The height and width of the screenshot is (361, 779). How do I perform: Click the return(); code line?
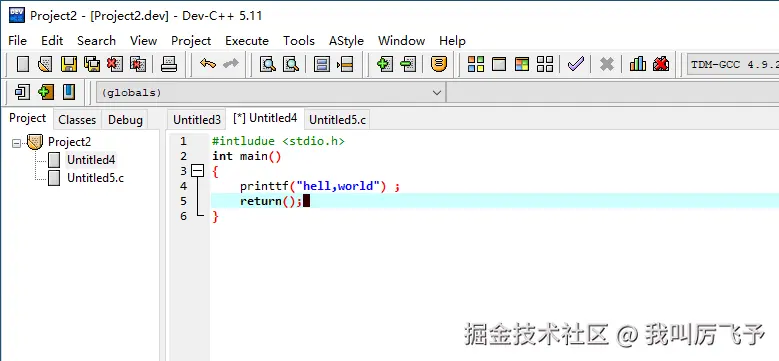pyautogui.click(x=271, y=201)
